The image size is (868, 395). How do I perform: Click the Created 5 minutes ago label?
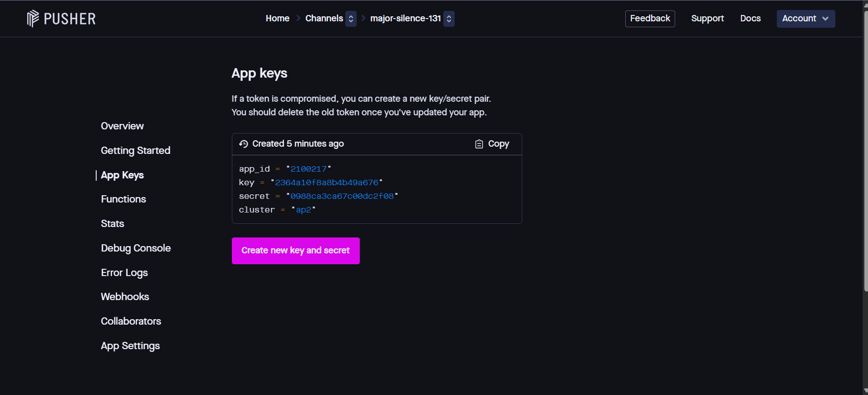click(298, 144)
